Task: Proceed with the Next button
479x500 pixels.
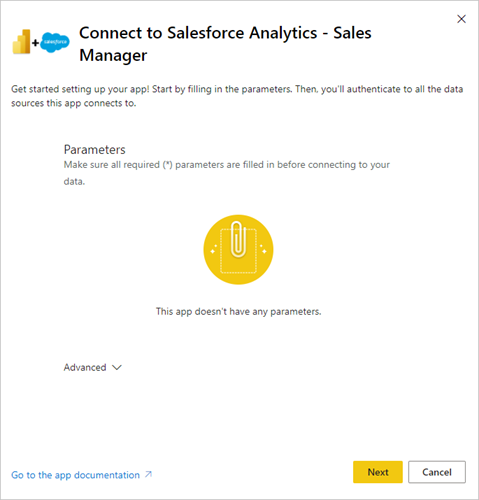Action: point(378,472)
